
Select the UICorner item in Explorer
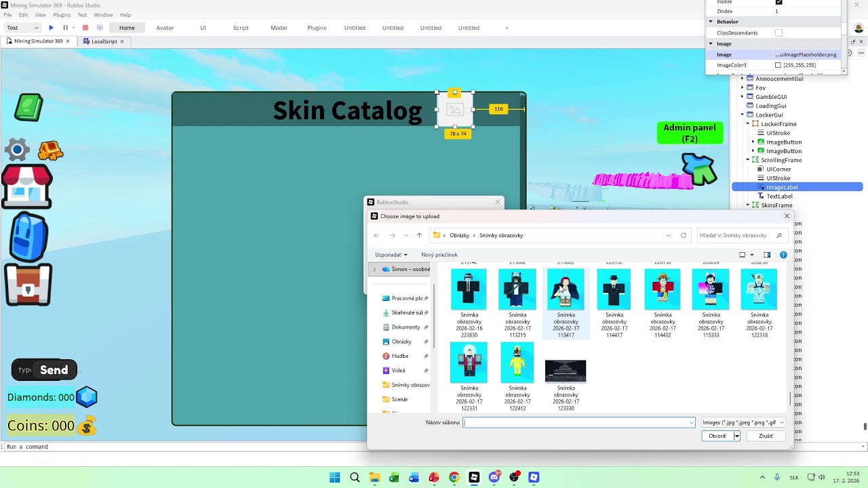tap(778, 169)
